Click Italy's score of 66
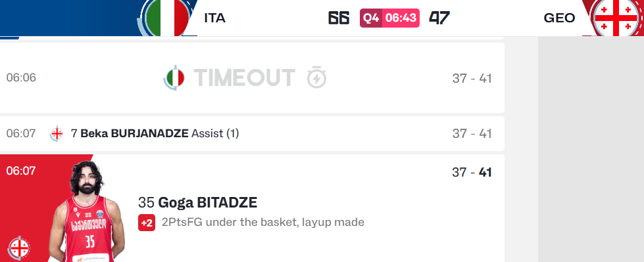Image resolution: width=644 pixels, height=262 pixels. (339, 18)
